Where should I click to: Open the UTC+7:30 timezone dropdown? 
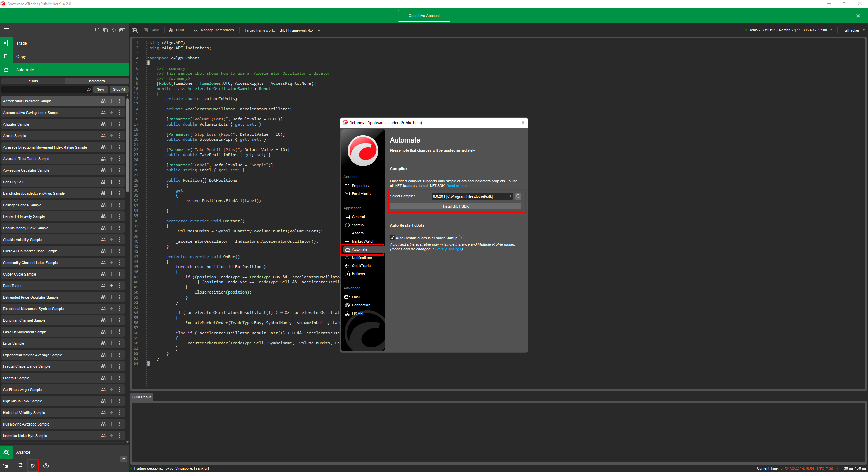(827, 469)
